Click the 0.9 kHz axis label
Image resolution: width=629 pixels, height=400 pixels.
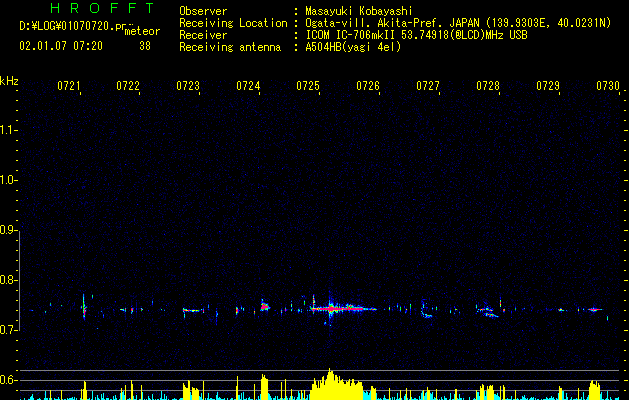tap(8, 230)
